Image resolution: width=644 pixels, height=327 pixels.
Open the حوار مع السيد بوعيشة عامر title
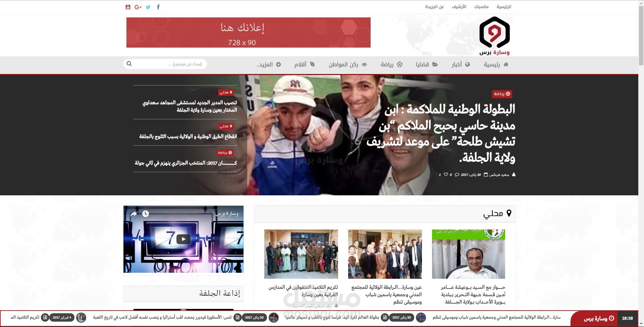tap(473, 295)
